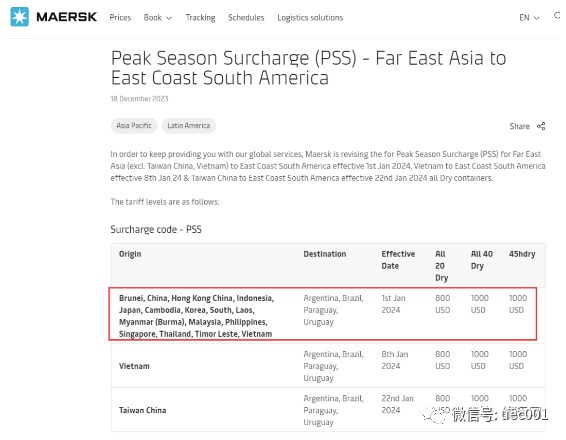This screenshot has height=440, width=566.
Task: Click the page title heading text
Action: [x=308, y=68]
